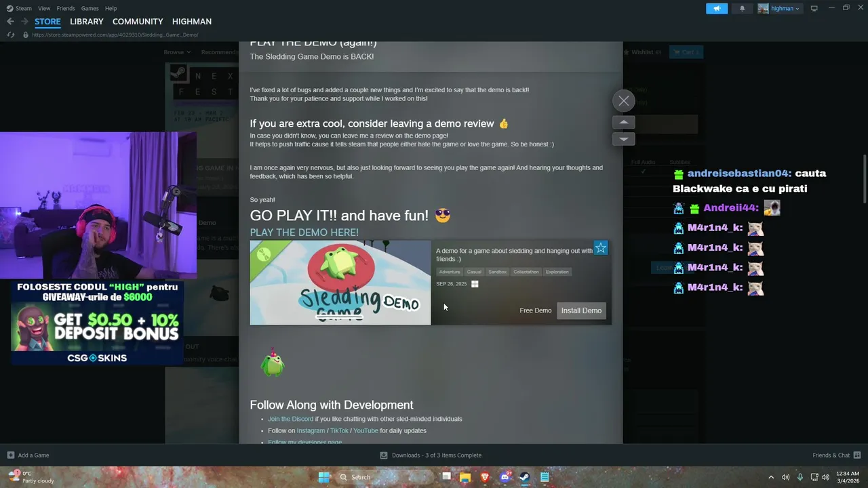Click the Steam announcements megaphone icon
This screenshot has width=868, height=488.
717,8
